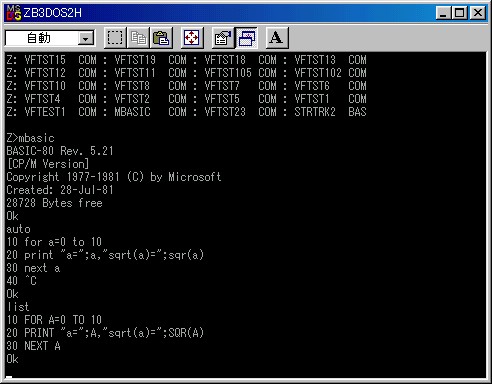The image size is (492, 384).
Task: Click the file name "MBASIC"
Action: pos(133,112)
